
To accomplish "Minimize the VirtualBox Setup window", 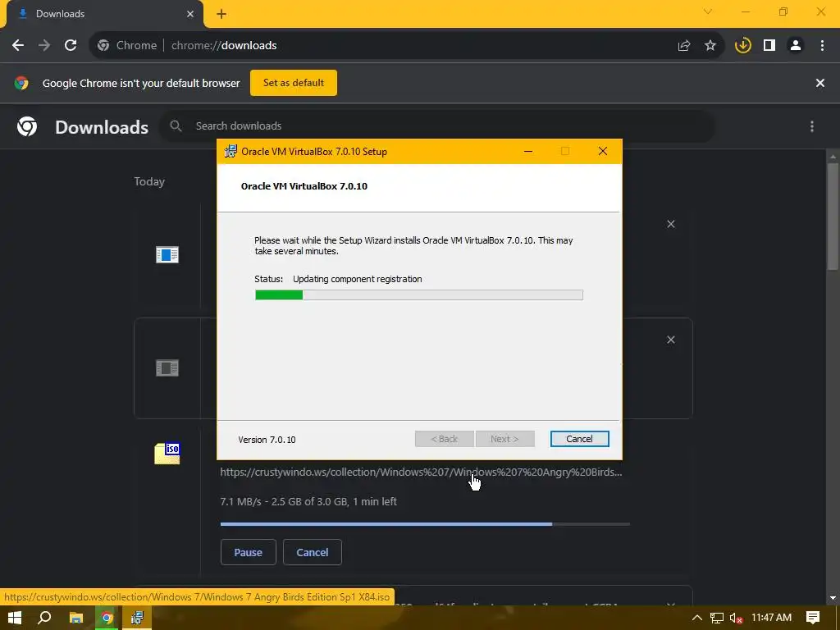I will (x=528, y=152).
